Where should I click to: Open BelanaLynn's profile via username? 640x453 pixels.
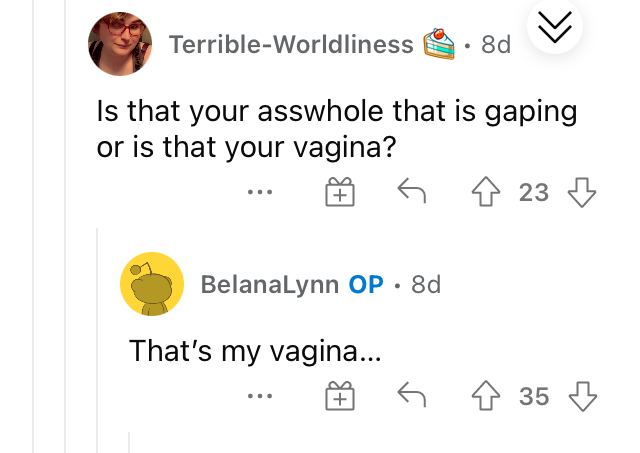point(270,284)
